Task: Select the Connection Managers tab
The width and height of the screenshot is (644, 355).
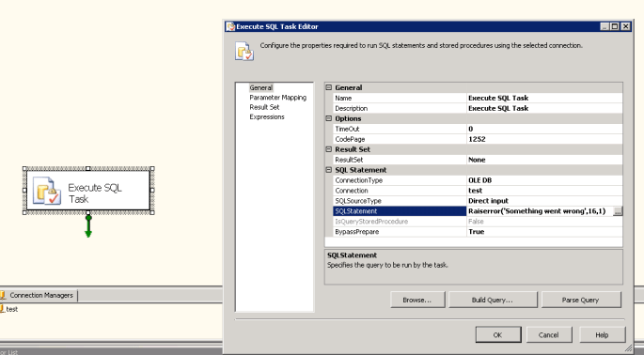Action: pyautogui.click(x=39, y=295)
